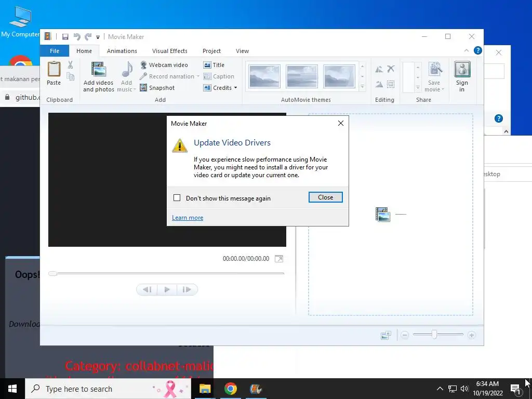Click the preview seek bar handle
The image size is (532, 399).
tap(52, 273)
